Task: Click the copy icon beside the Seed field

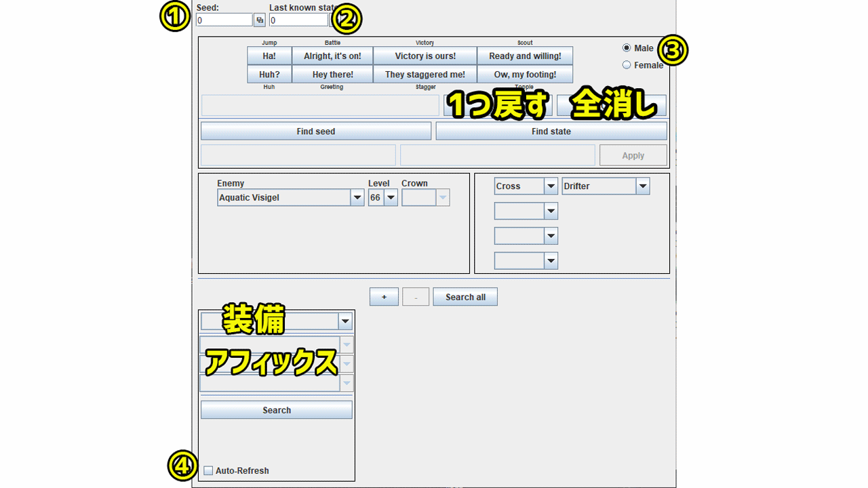Action: pos(259,20)
